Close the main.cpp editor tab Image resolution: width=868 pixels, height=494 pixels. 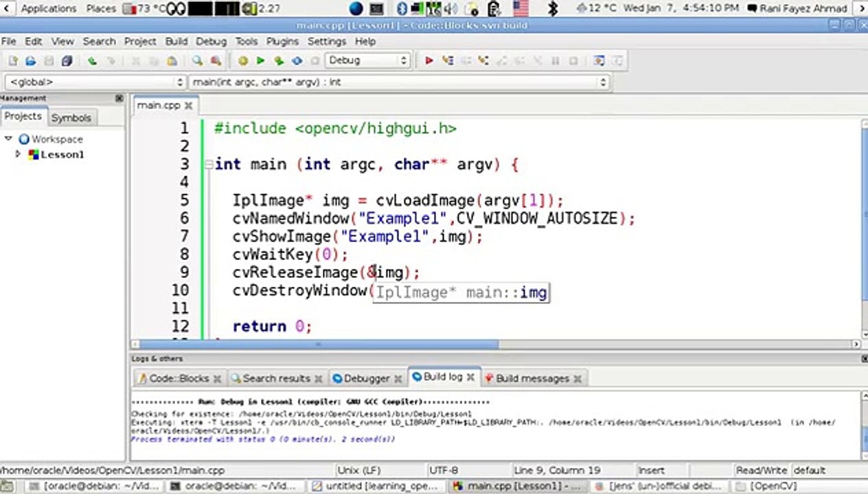188,106
